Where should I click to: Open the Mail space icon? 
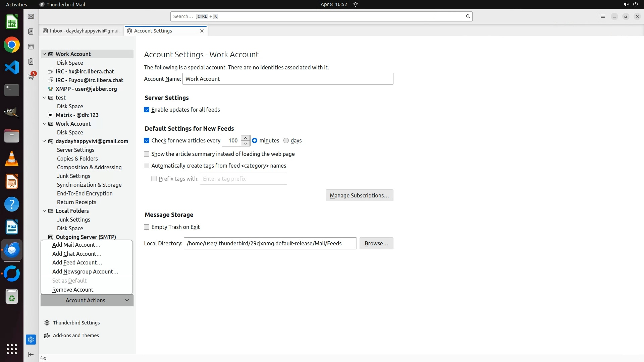(31, 16)
